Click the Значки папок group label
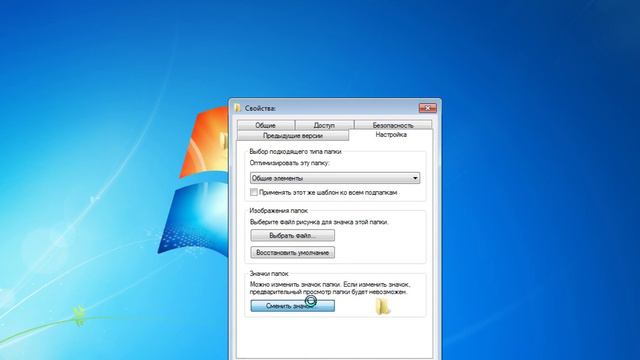The image size is (640, 360). pos(269,274)
